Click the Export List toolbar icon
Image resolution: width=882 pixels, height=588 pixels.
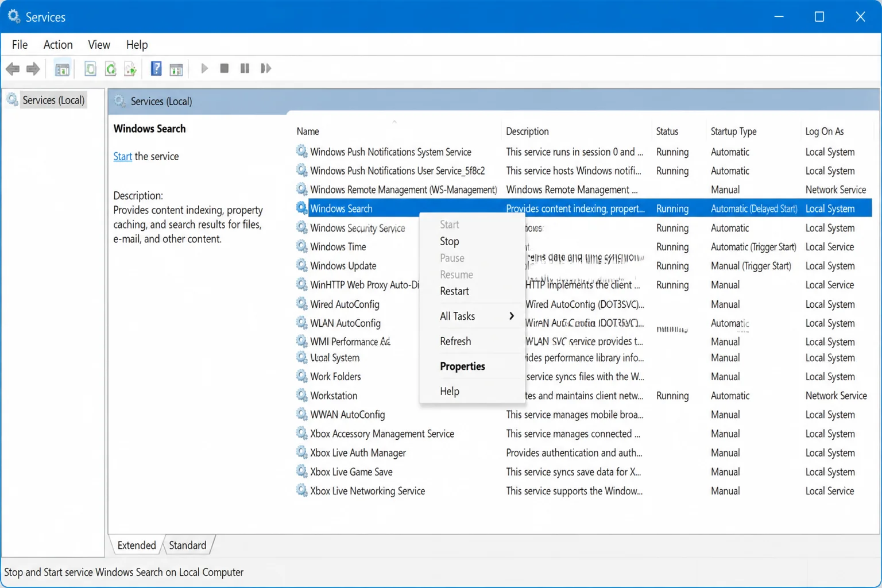tap(130, 69)
